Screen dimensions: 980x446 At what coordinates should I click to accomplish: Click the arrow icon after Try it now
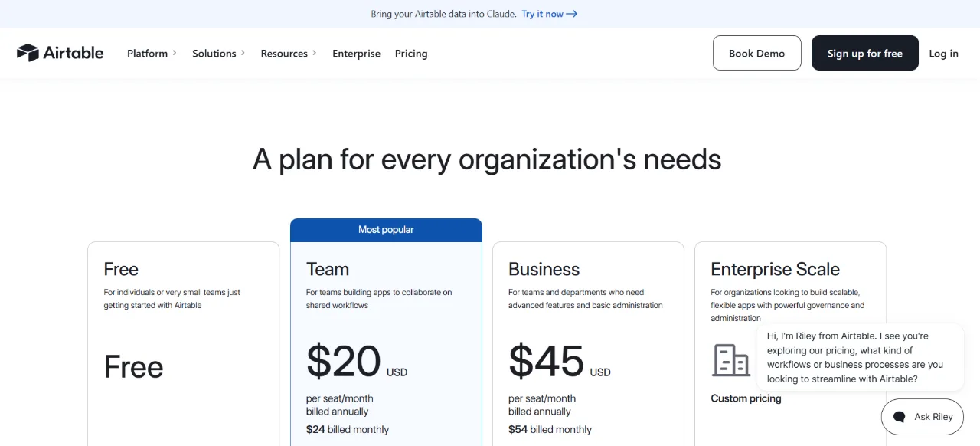(x=572, y=14)
